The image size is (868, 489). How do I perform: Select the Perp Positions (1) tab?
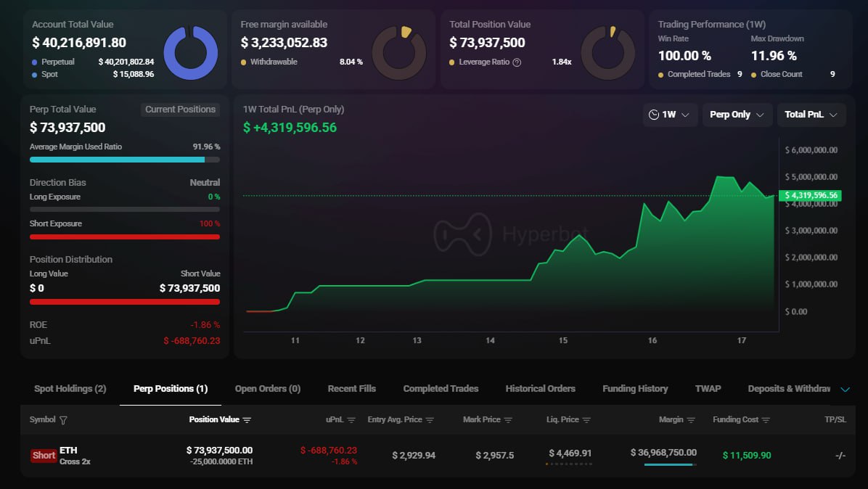click(x=171, y=389)
